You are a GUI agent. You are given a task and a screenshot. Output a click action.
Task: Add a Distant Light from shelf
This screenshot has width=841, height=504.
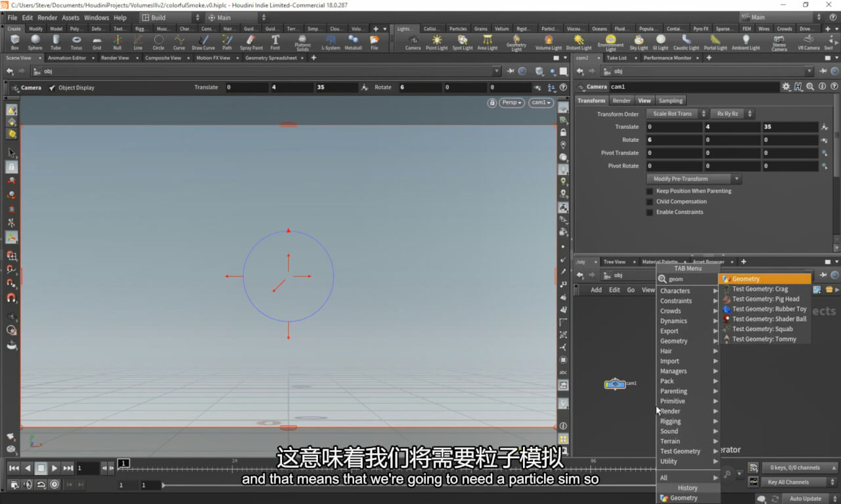click(578, 43)
